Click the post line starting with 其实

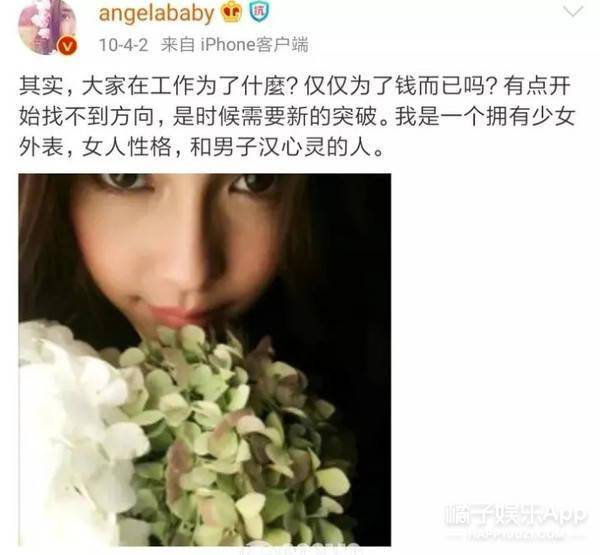tap(295, 87)
